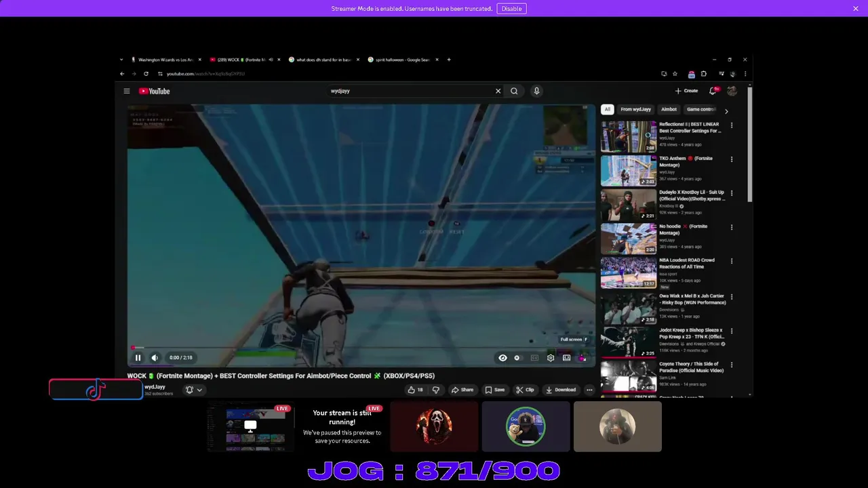868x488 pixels.
Task: Save the video to a playlist
Action: click(494, 390)
